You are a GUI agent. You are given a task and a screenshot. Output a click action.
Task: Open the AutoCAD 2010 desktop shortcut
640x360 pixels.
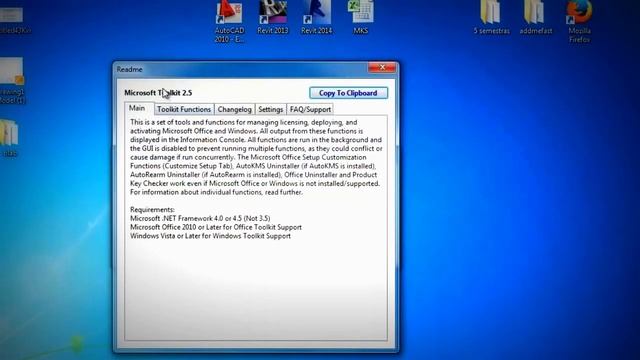click(x=229, y=20)
